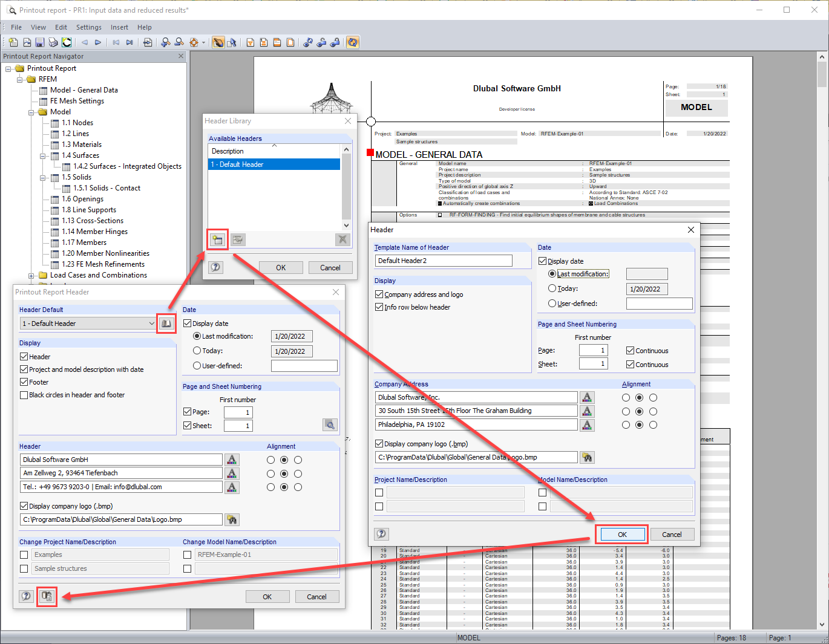Open dropdown arrow beside show-all toolbar icon
This screenshot has width=829, height=644.
point(204,42)
